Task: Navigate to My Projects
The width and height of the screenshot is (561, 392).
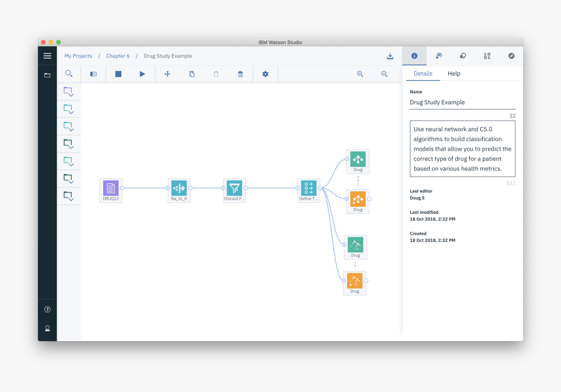Action: click(x=78, y=56)
